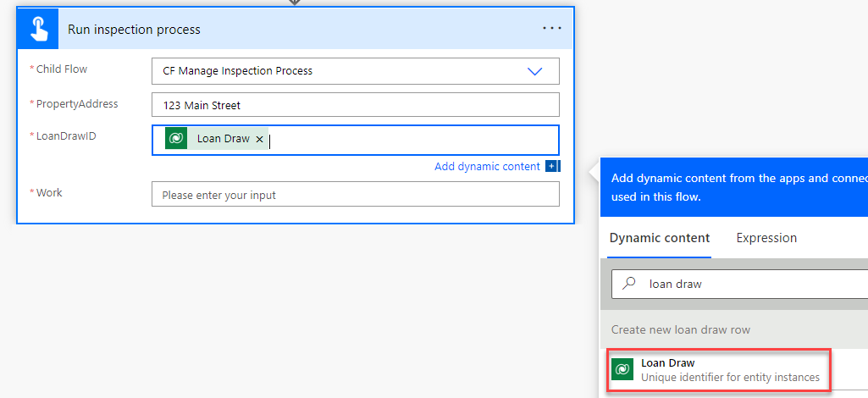The height and width of the screenshot is (398, 868).
Task: Expand the Child Flow dropdown chevron
Action: tap(534, 71)
